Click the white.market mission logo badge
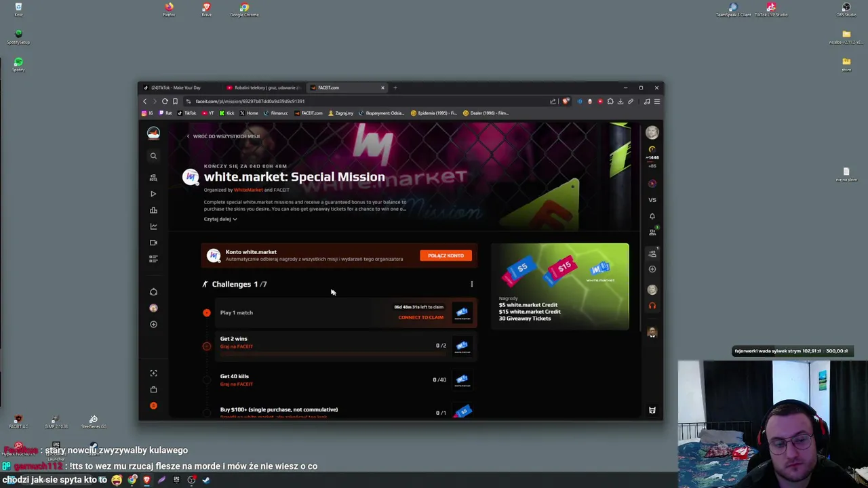The image size is (868, 488). (x=191, y=177)
